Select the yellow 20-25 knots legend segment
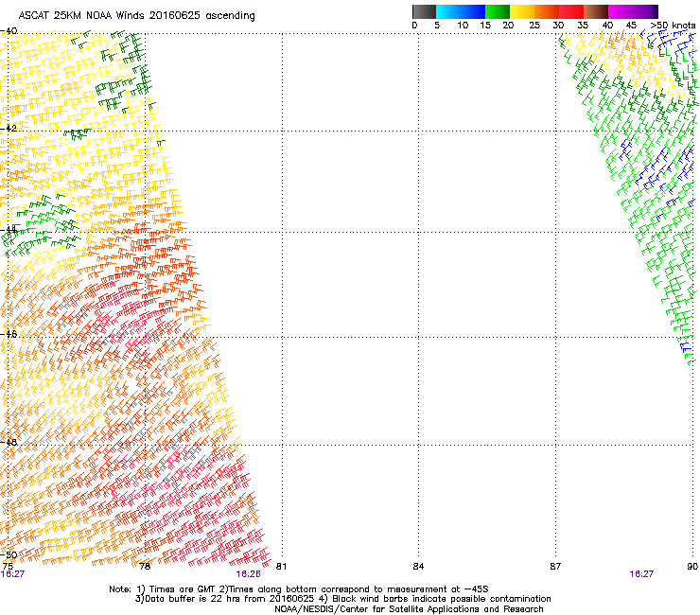Image resolution: width=700 pixels, height=615 pixels. coord(522,11)
